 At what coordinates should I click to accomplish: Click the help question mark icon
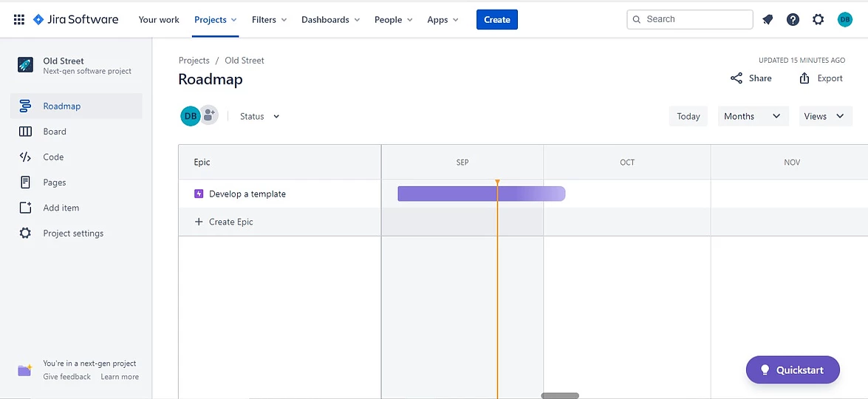[x=793, y=20]
